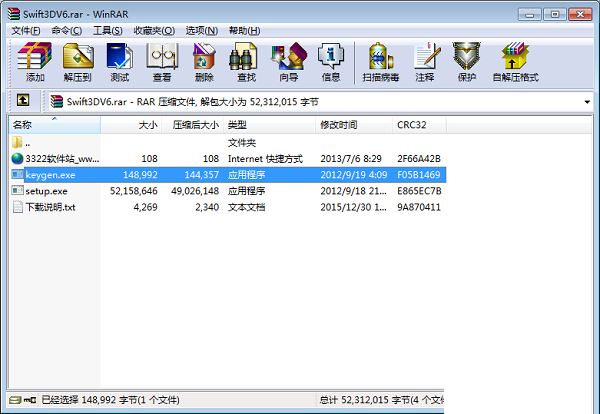Click the 3322软件站 globe shortcut icon
600x414 pixels.
17,158
